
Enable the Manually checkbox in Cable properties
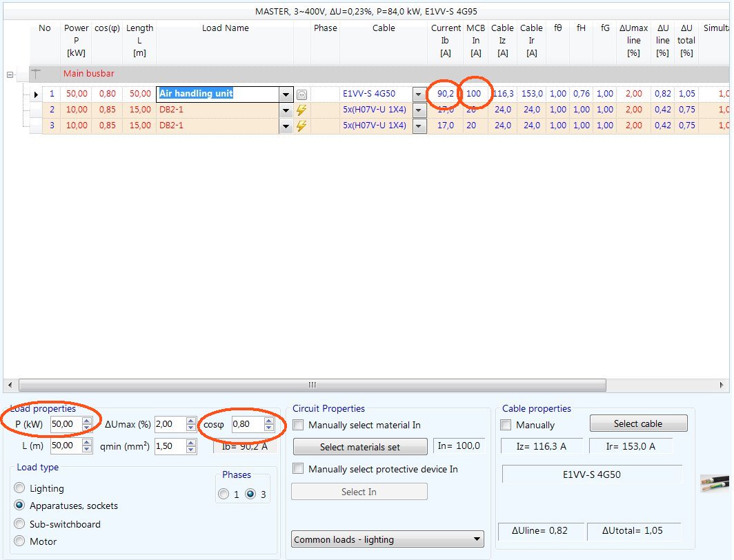(x=506, y=425)
